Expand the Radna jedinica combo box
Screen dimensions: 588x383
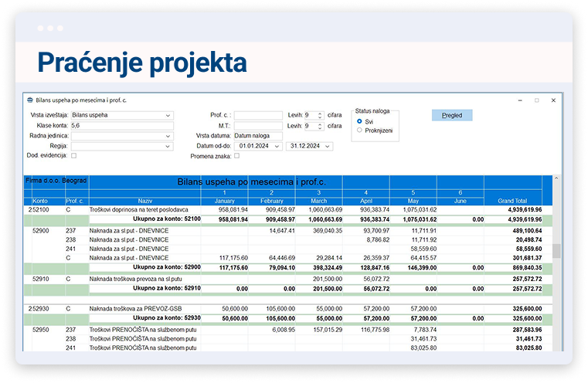coord(168,136)
